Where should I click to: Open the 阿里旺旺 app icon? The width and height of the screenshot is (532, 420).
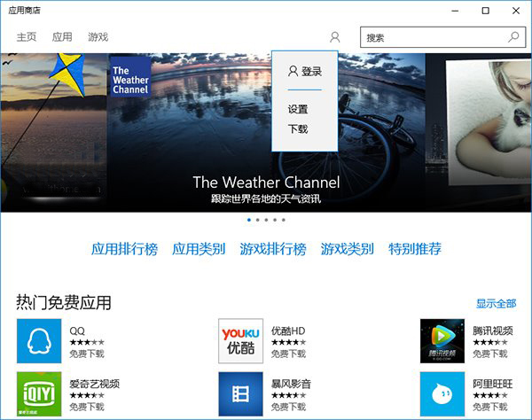tap(442, 394)
